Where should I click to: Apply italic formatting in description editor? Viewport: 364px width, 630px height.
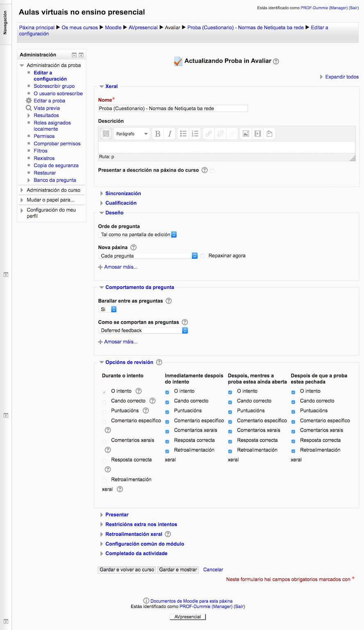169,134
